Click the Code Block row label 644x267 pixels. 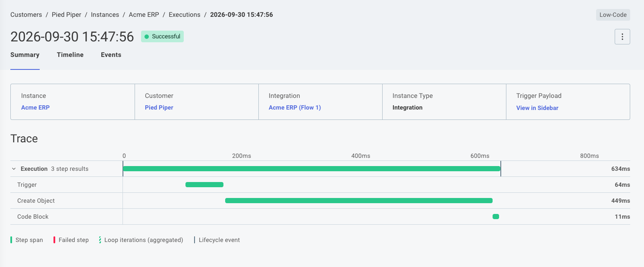tap(33, 217)
